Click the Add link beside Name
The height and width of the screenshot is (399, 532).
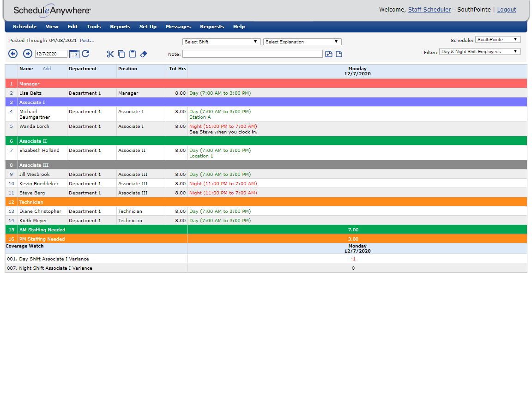point(47,68)
